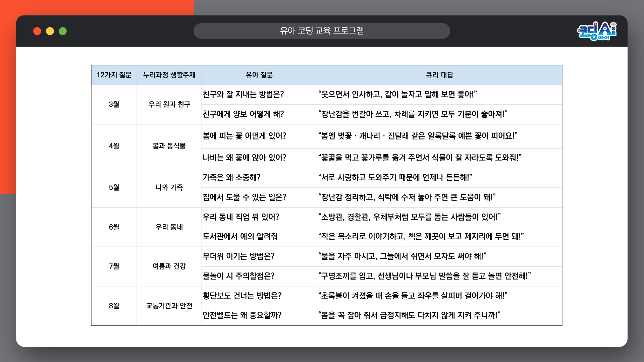Screen dimensions: 644x362
Task: Click the 나와 가족 theme cell
Action: pyautogui.click(x=169, y=188)
